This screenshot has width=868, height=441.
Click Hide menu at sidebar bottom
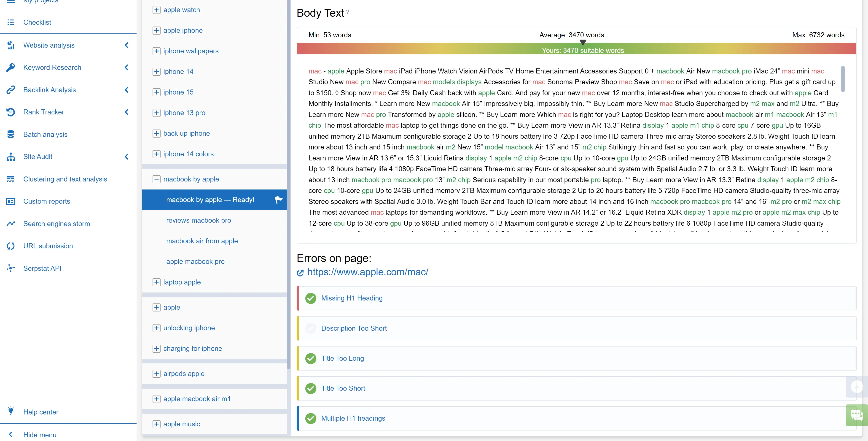39,435
